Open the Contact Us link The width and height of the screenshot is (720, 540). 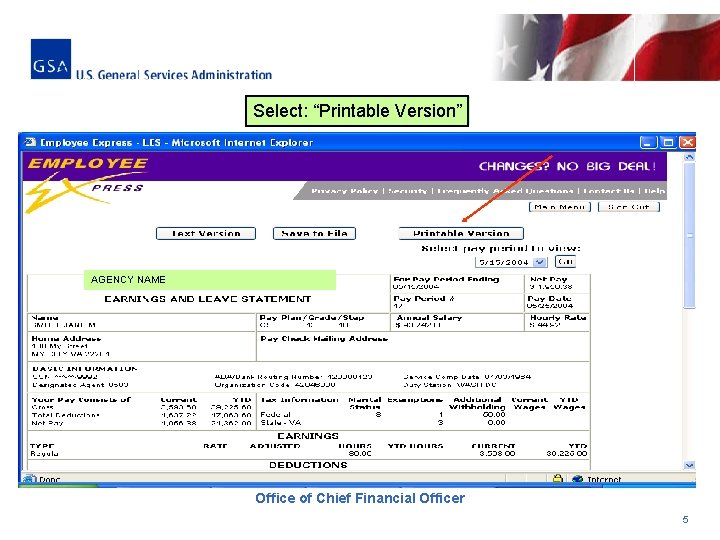click(609, 191)
